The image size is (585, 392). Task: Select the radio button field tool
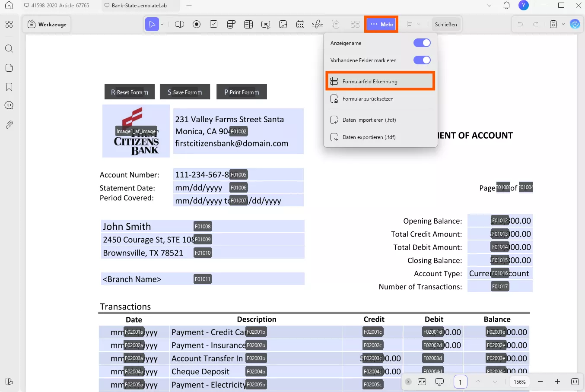197,24
